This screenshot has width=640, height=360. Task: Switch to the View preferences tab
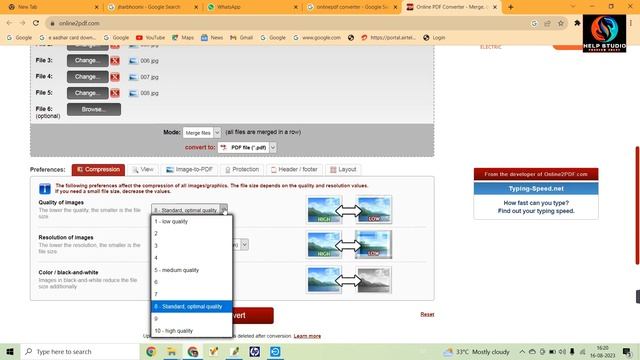143,169
